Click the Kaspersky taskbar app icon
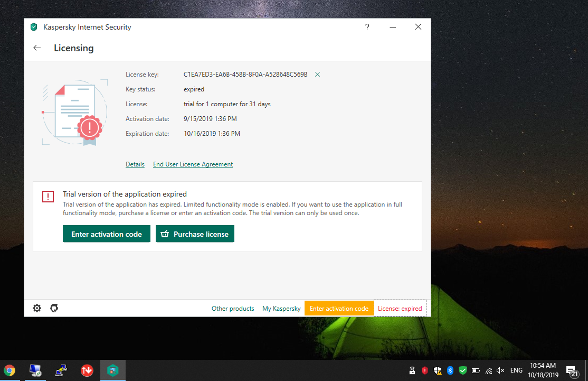The width and height of the screenshot is (588, 381). pyautogui.click(x=113, y=370)
